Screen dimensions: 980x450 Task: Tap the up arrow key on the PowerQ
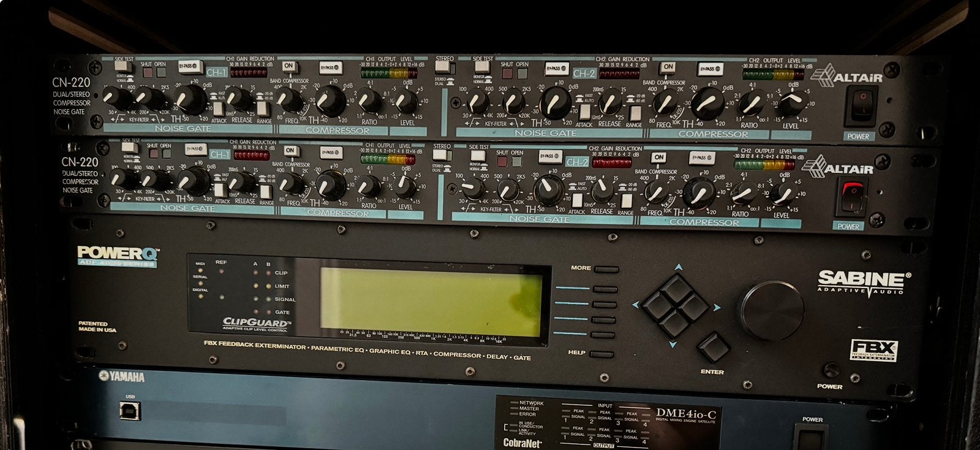[677, 288]
